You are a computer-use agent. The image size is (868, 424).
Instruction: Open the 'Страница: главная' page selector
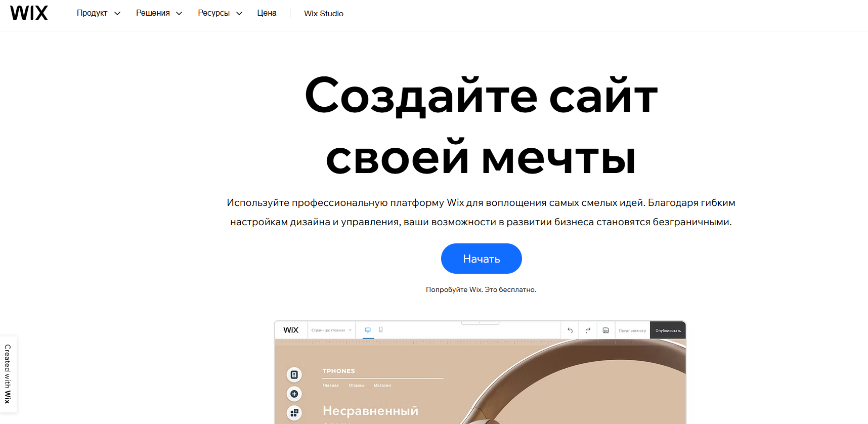pyautogui.click(x=331, y=330)
